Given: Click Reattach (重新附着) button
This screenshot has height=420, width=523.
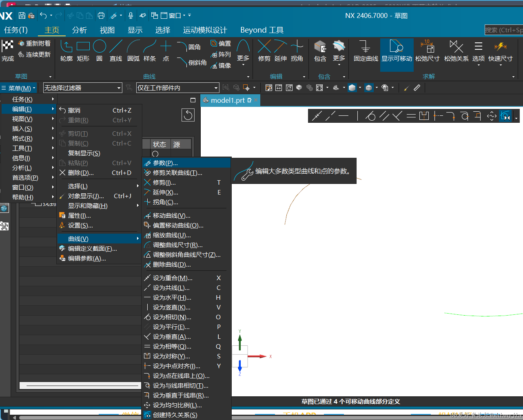Looking at the screenshot, I should point(34,43).
